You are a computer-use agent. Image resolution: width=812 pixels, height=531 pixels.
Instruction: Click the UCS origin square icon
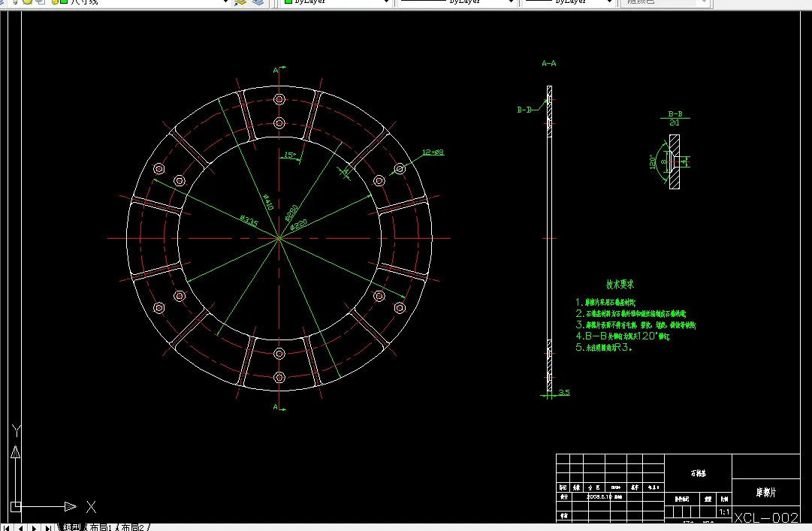(x=16, y=507)
